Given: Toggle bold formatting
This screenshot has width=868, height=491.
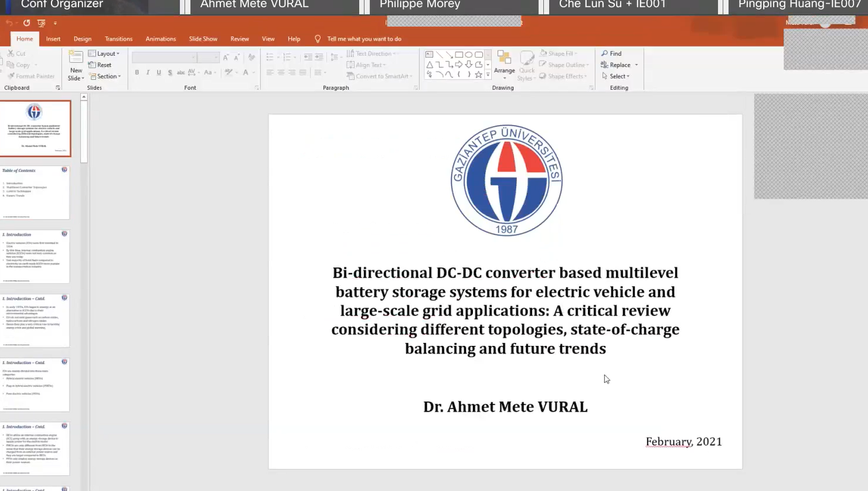Looking at the screenshot, I should pyautogui.click(x=137, y=73).
